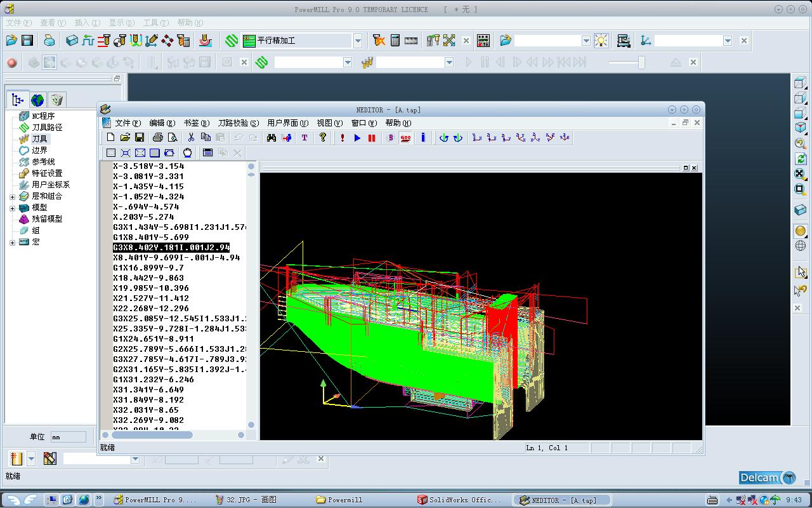The image size is (812, 508).
Task: Save file icon in NEDITOR toolbar
Action: pyautogui.click(x=140, y=137)
